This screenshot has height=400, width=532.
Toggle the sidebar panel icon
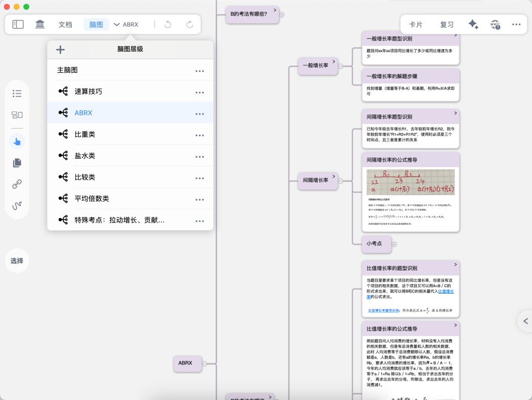(x=18, y=24)
